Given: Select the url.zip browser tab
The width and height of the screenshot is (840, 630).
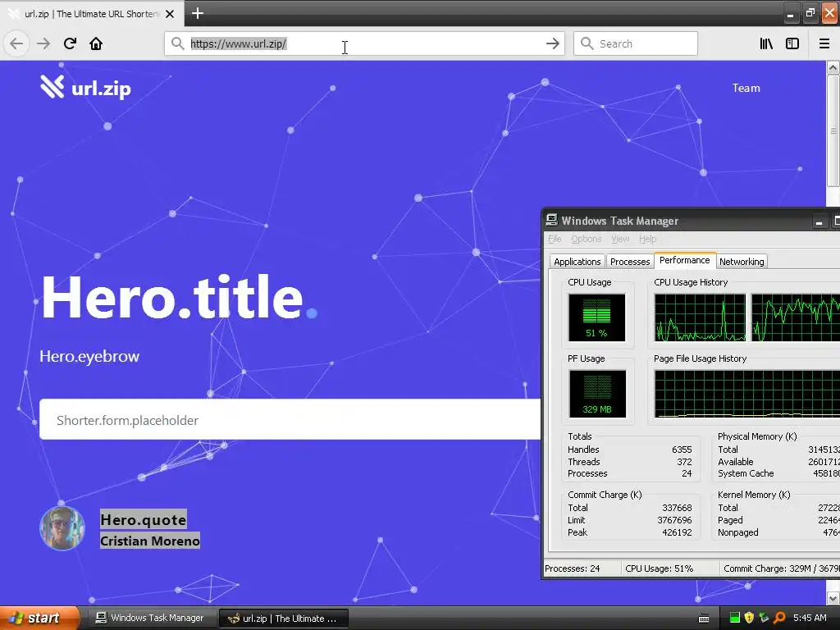Looking at the screenshot, I should click(92, 13).
